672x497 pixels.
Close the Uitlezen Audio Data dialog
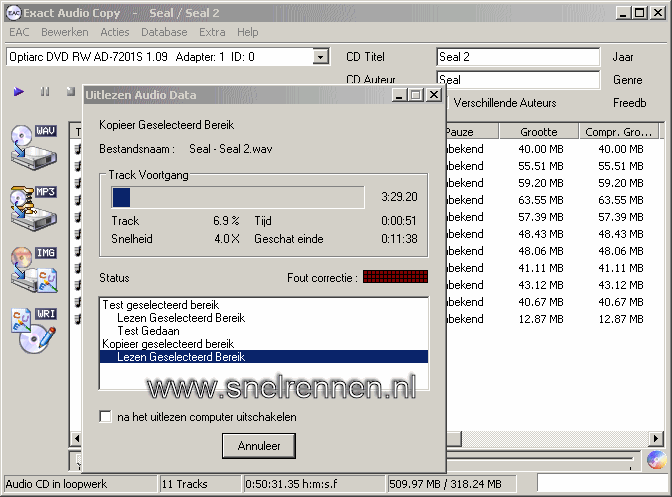click(434, 95)
